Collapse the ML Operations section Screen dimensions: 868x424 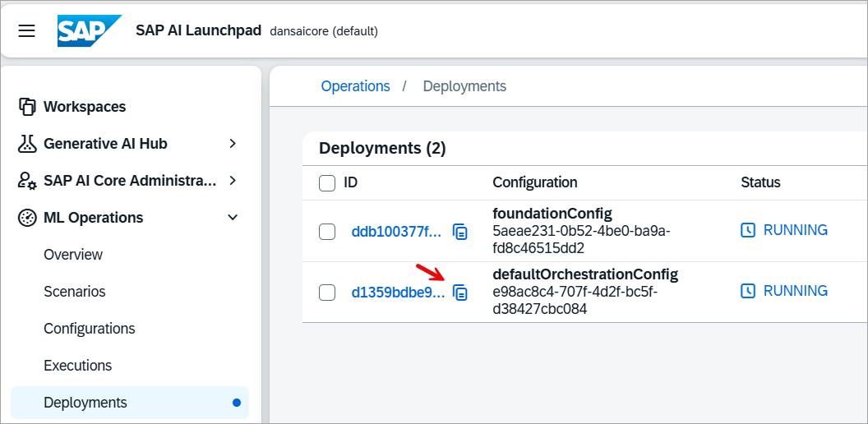pos(233,218)
